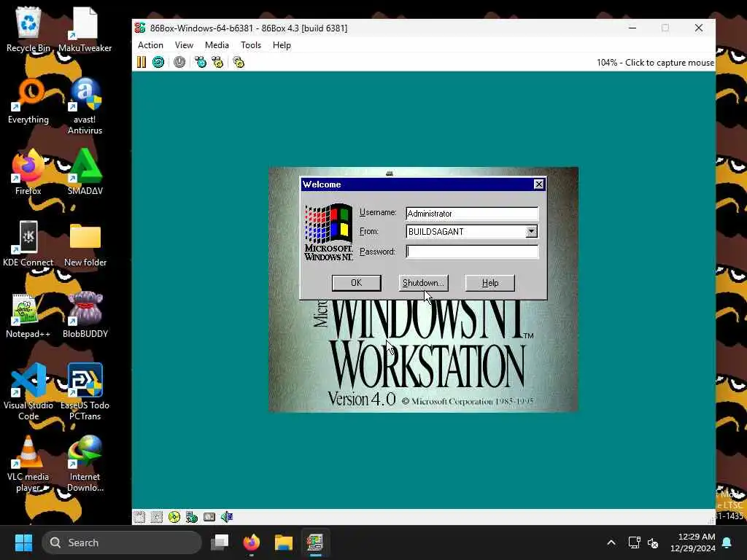Open the Help menu in 86Box

pyautogui.click(x=282, y=45)
